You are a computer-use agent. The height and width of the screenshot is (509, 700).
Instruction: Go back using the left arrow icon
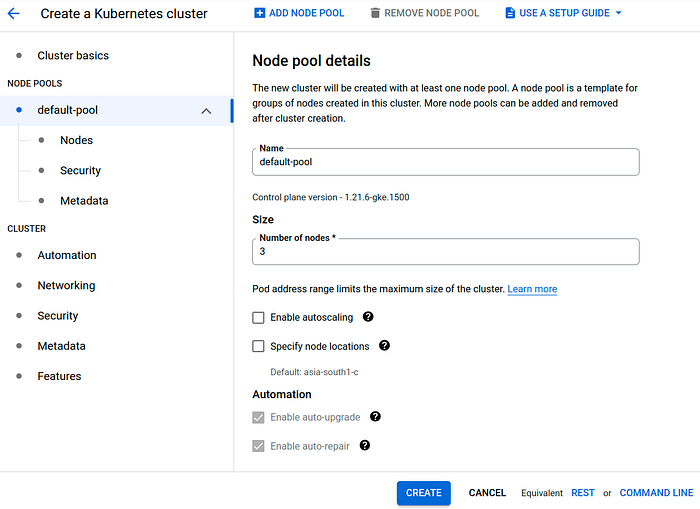click(14, 13)
